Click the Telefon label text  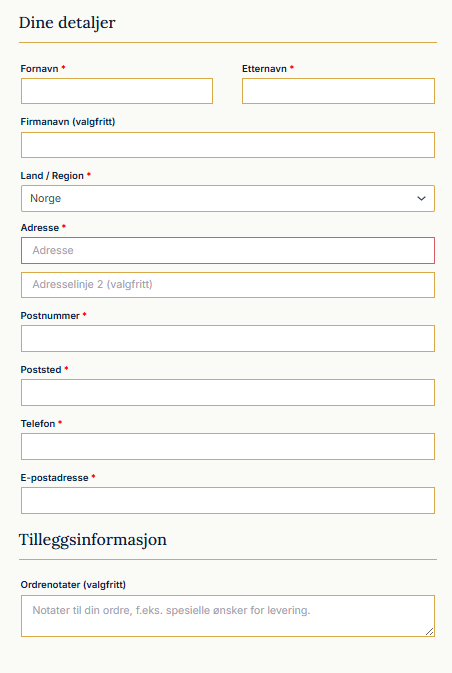click(38, 424)
